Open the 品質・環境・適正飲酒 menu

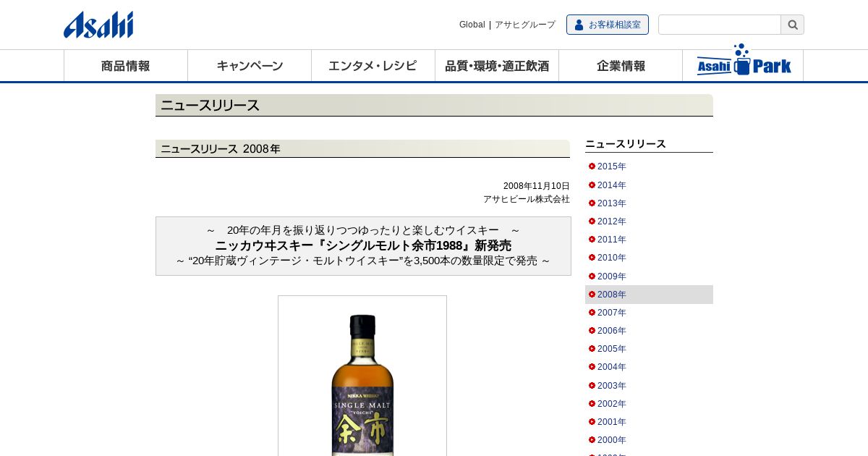tap(497, 66)
